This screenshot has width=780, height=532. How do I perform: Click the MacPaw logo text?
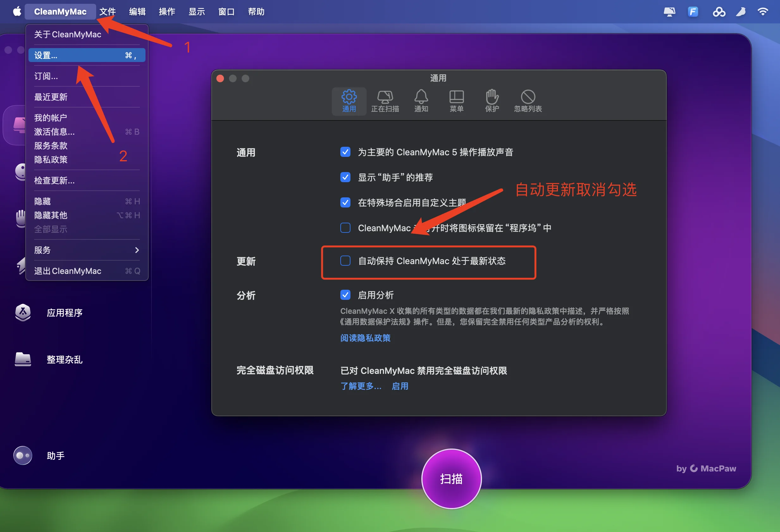point(718,468)
